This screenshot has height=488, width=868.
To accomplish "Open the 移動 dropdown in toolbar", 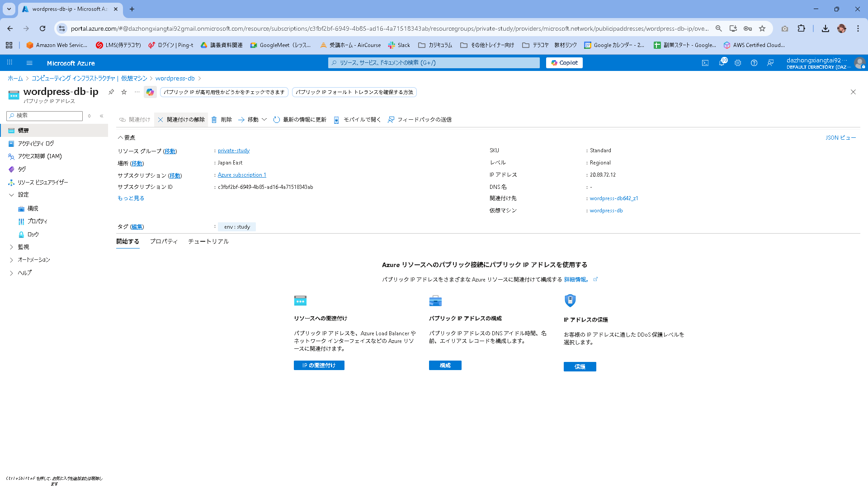I will pyautogui.click(x=252, y=120).
